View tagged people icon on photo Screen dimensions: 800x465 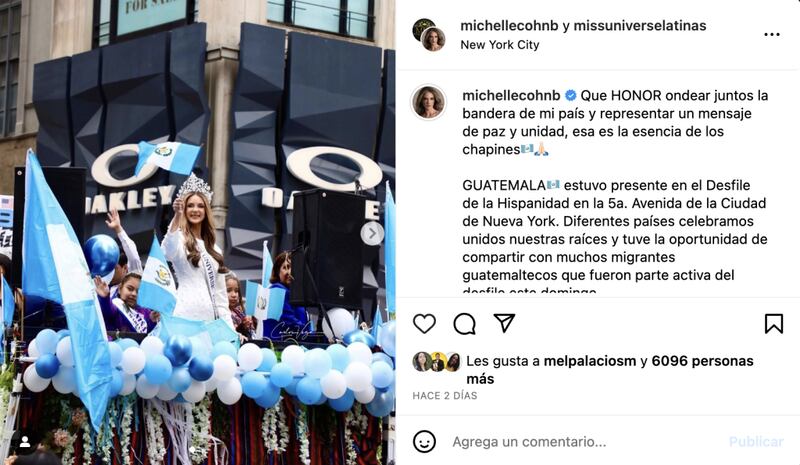pyautogui.click(x=24, y=442)
